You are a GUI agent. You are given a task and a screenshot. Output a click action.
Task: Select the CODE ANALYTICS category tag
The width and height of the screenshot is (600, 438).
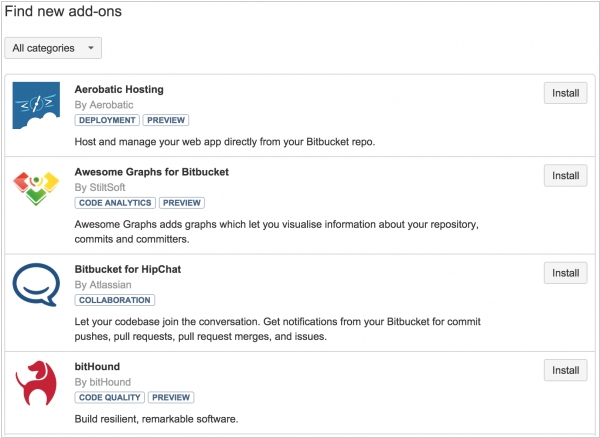[x=115, y=203]
